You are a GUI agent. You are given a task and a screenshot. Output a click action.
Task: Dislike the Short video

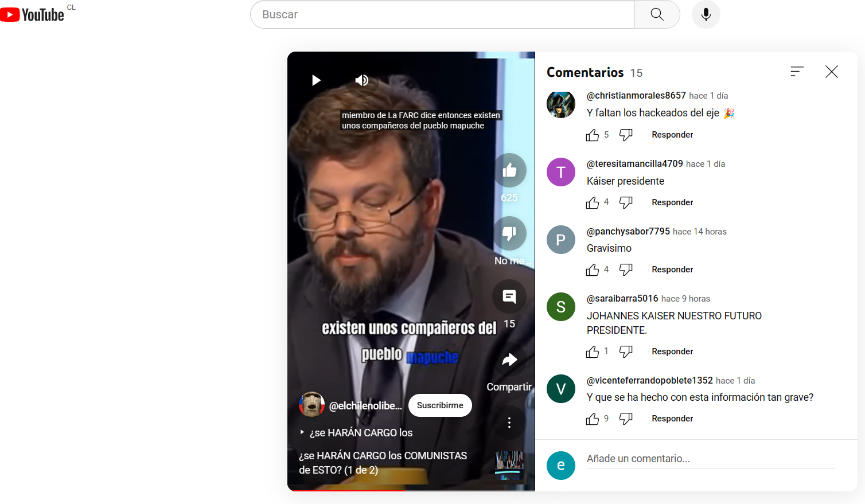tap(510, 233)
